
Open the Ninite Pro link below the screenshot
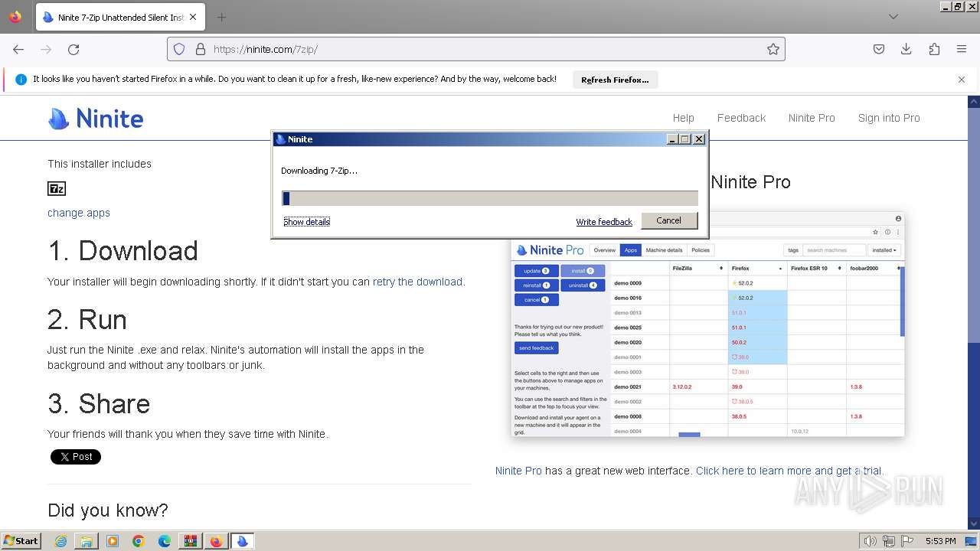tap(518, 471)
